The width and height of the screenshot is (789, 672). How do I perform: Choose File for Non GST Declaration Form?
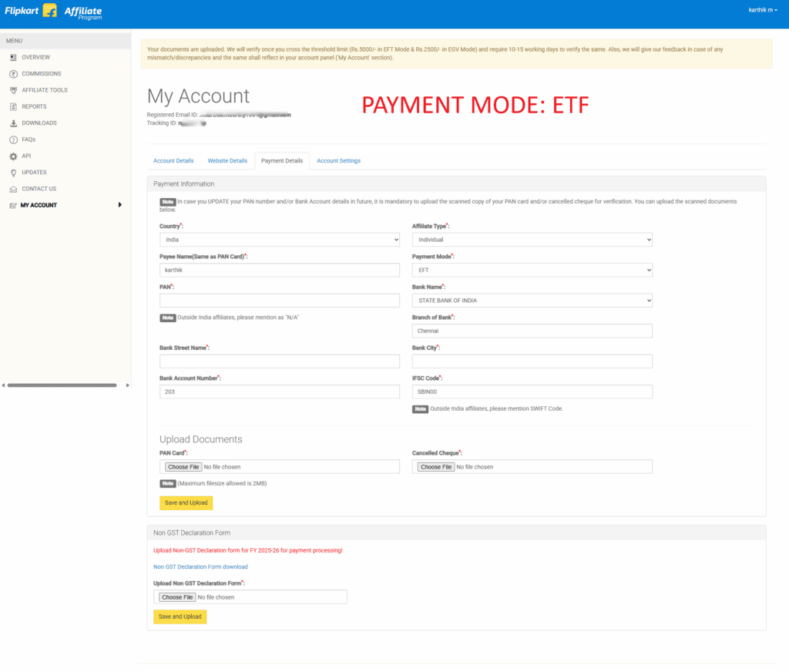(178, 597)
